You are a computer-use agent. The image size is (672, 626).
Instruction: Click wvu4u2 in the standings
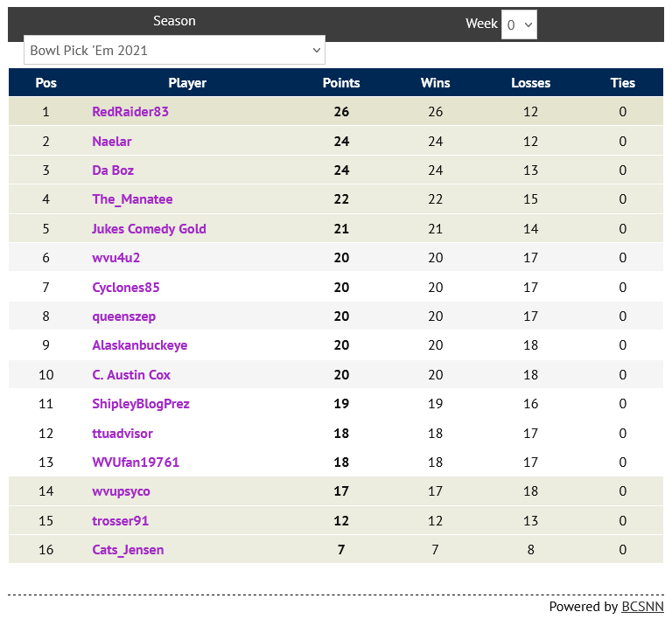pyautogui.click(x=116, y=258)
